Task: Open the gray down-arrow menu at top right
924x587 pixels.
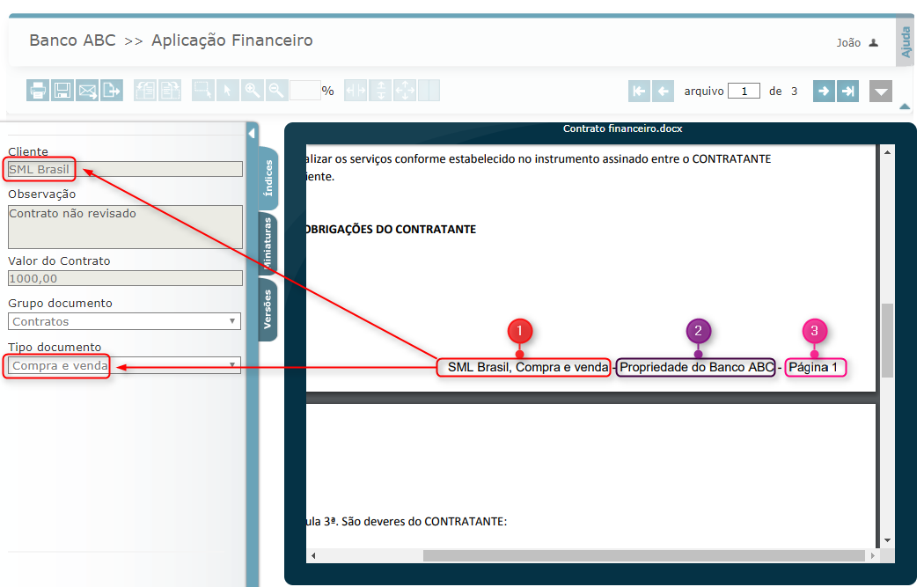Action: (x=881, y=91)
